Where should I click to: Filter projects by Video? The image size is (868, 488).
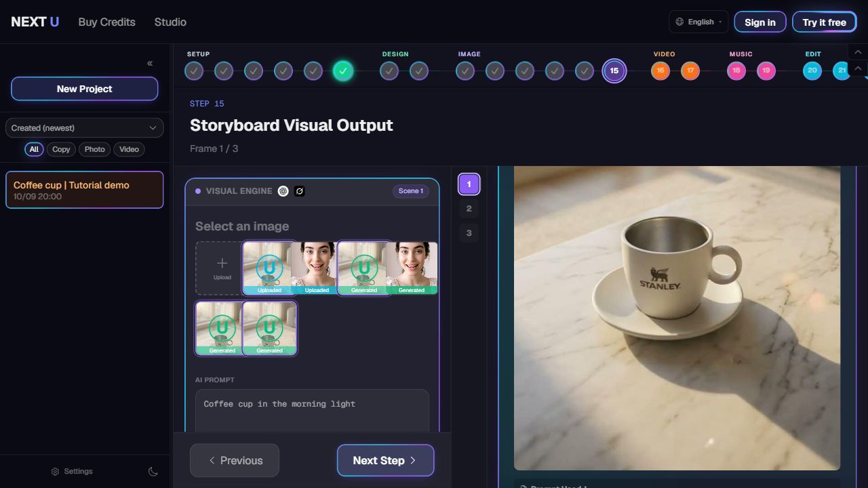click(129, 149)
